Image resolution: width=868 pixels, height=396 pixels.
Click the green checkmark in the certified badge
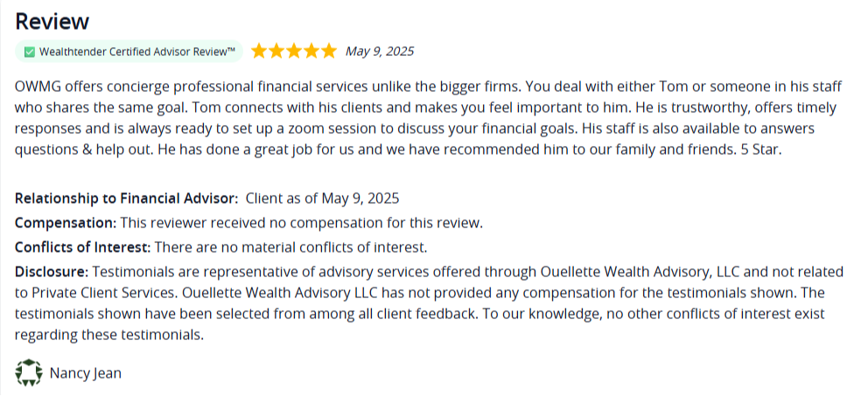click(30, 52)
